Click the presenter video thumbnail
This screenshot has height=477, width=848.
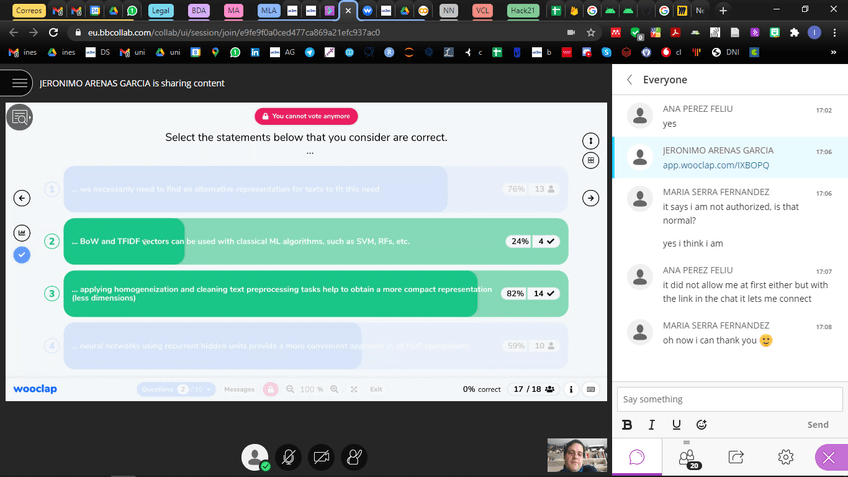coord(577,455)
